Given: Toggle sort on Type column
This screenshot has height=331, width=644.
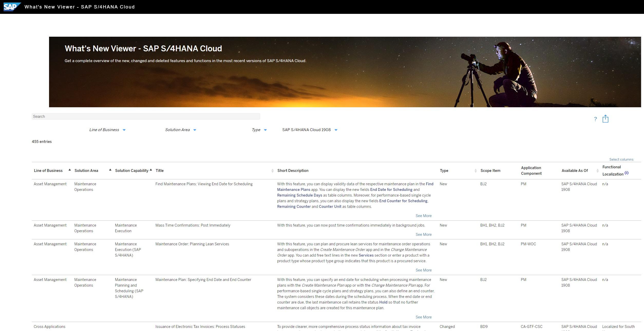Looking at the screenshot, I should tap(475, 171).
